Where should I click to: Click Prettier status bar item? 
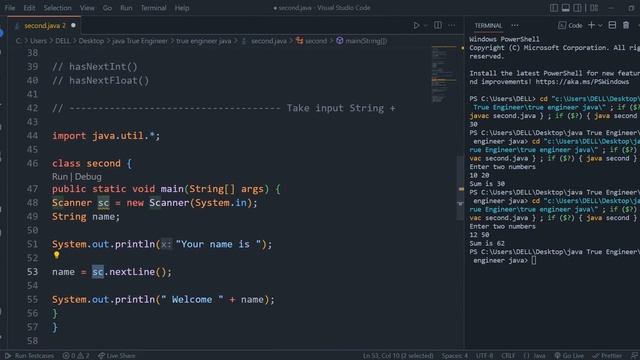[x=607, y=356]
